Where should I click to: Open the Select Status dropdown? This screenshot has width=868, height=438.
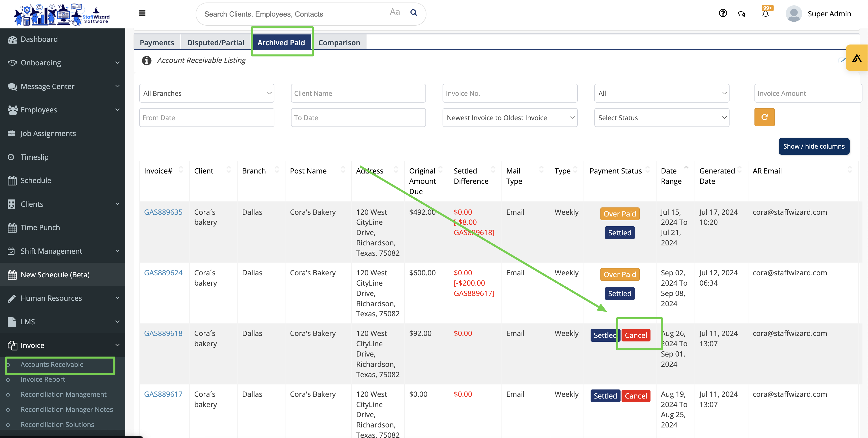(661, 117)
